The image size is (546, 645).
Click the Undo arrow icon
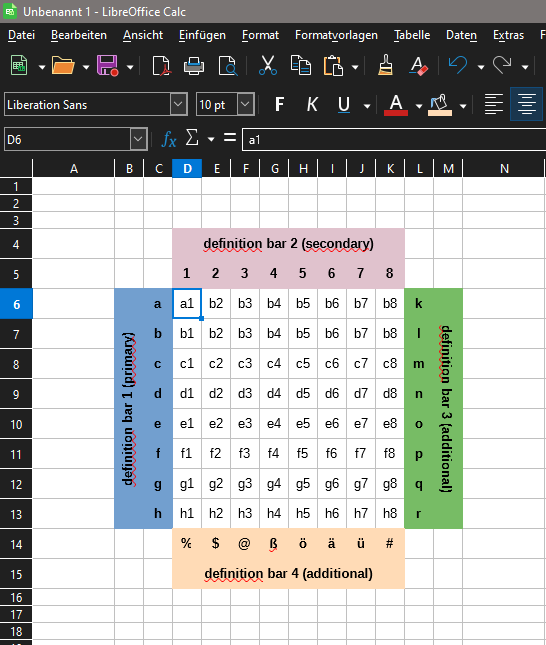[x=458, y=66]
